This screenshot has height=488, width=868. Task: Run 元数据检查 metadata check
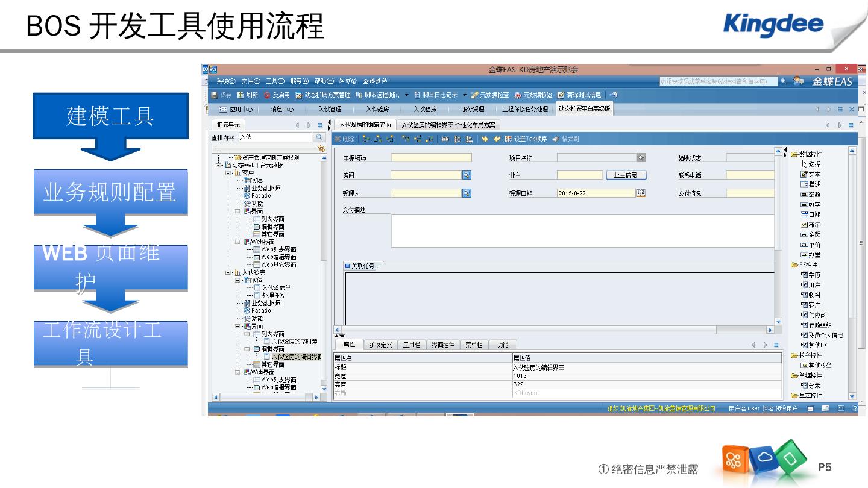489,95
